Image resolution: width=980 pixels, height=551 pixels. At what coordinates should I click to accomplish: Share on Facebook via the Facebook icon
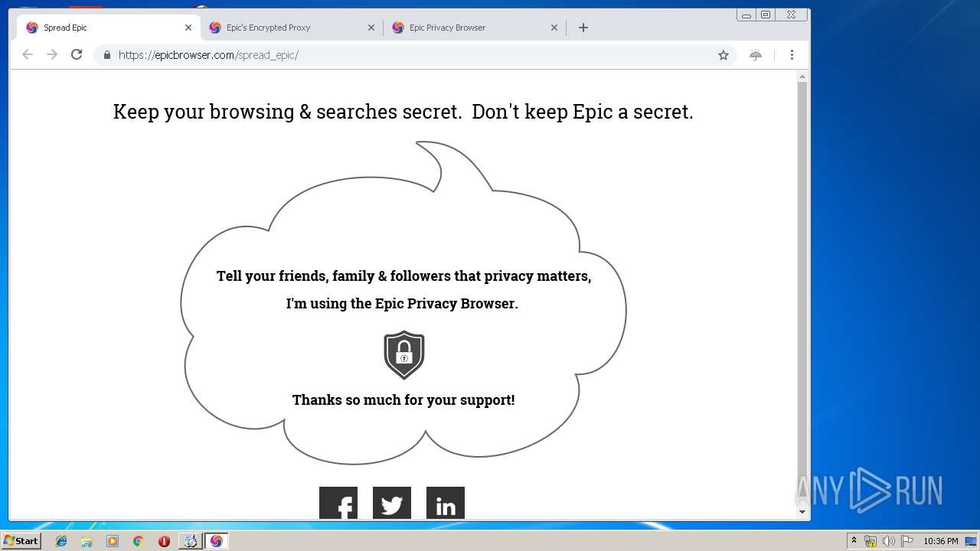pos(338,503)
